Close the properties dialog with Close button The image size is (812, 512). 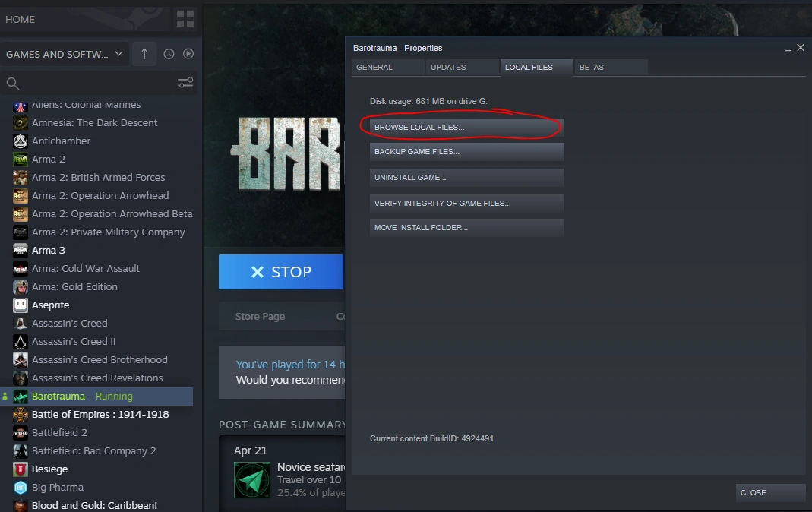[770, 493]
